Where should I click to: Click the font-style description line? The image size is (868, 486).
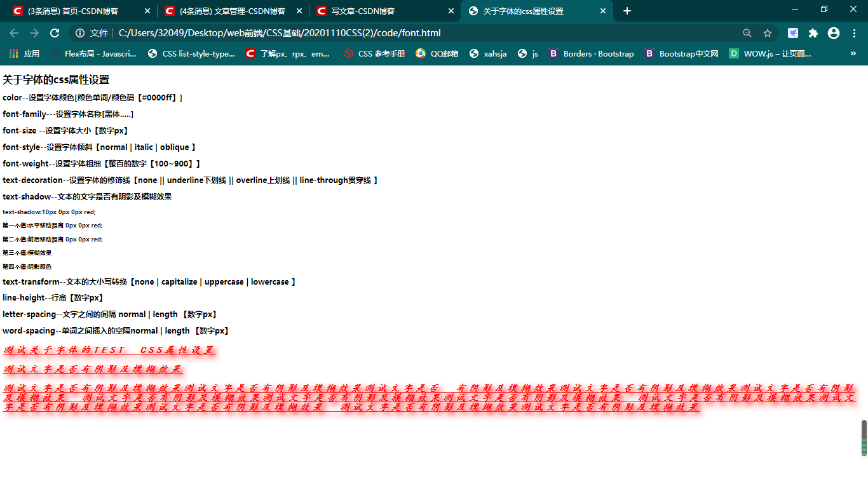(x=99, y=147)
